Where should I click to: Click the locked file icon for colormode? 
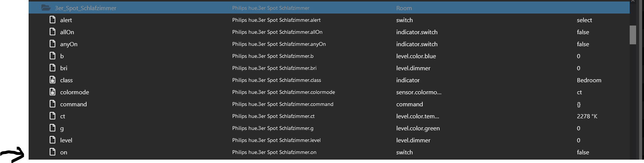click(53, 92)
